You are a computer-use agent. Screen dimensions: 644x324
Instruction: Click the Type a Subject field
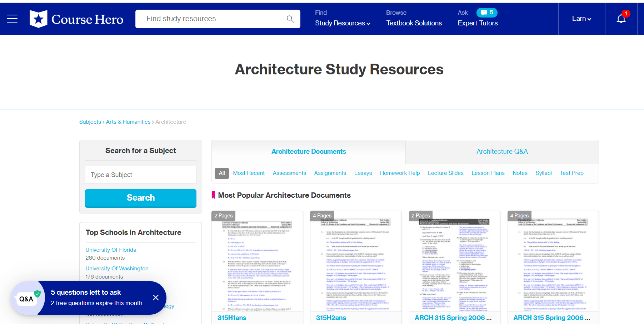[x=141, y=175]
